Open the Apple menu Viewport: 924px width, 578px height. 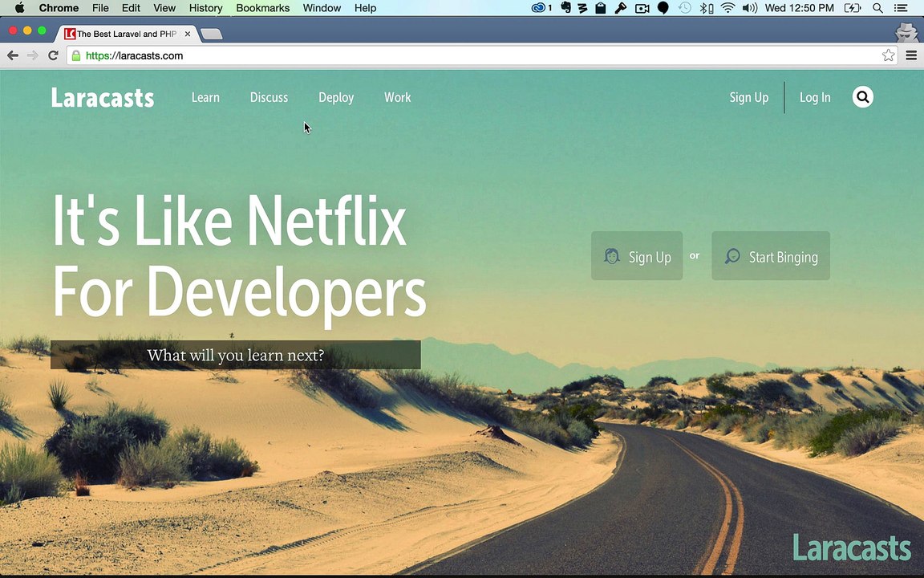click(x=19, y=8)
